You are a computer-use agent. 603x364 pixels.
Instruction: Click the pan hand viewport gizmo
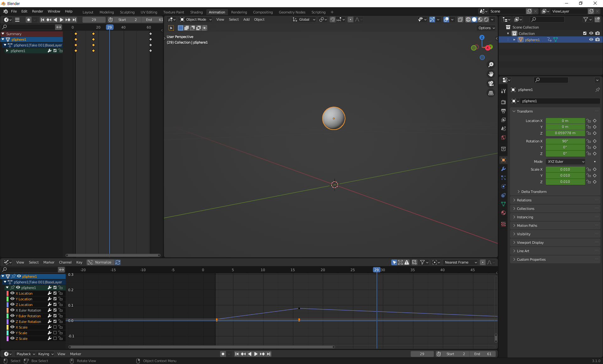[491, 74]
